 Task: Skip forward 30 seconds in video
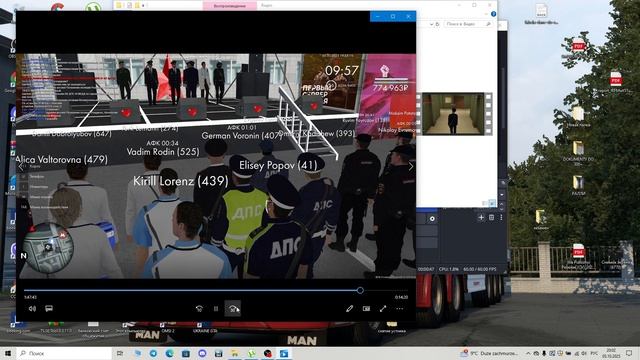(x=233, y=309)
